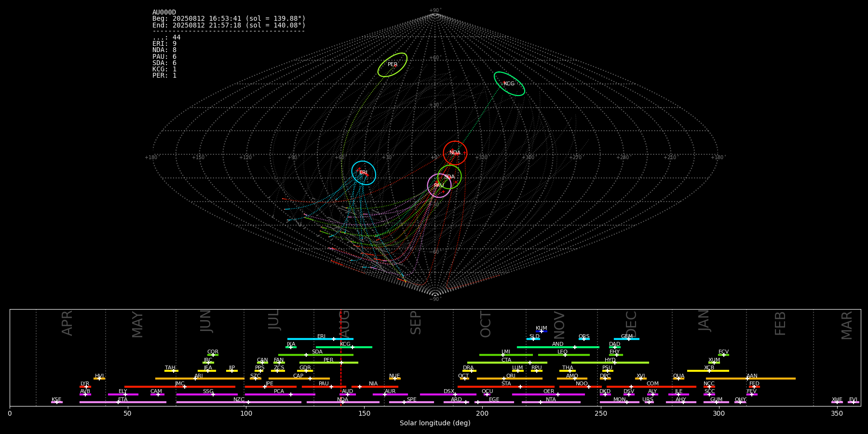This screenshot has height=434, width=868.
Task: Click the KCG bar in the timeline
Action: click(344, 347)
